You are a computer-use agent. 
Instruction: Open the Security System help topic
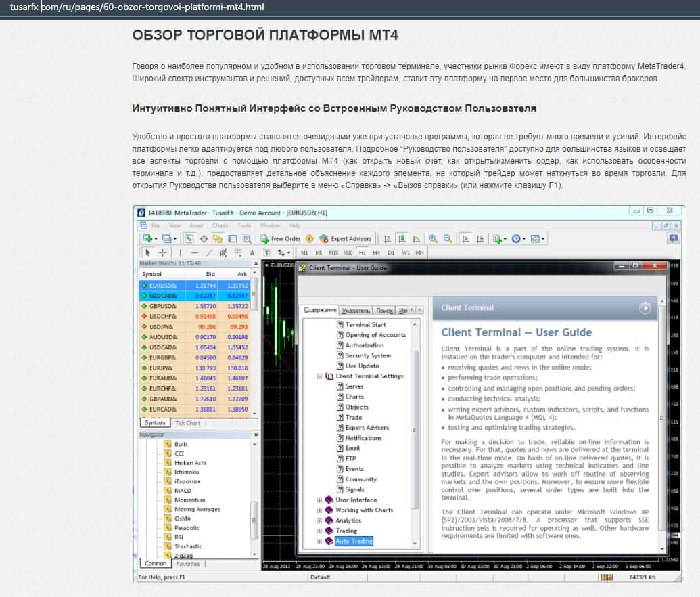click(x=368, y=355)
